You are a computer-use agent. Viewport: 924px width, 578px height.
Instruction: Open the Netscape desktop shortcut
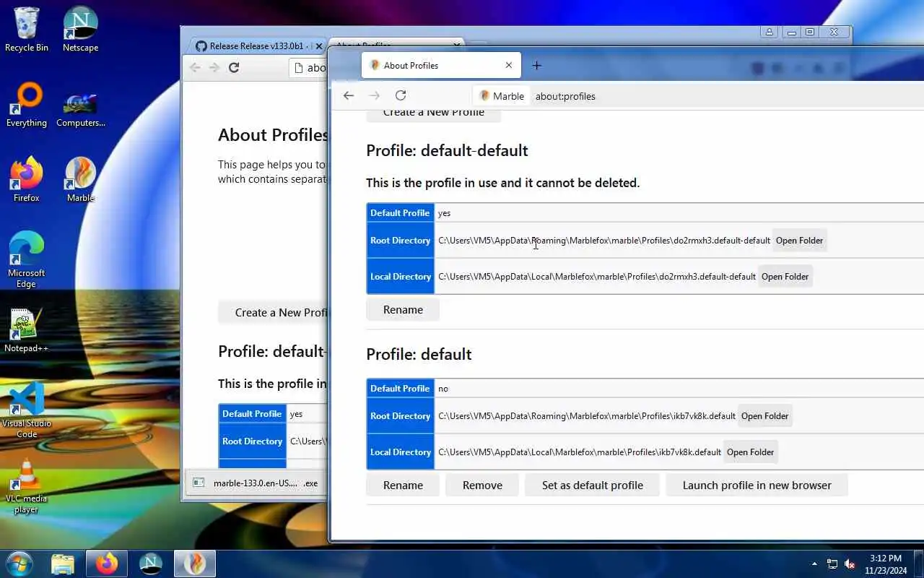[80, 29]
